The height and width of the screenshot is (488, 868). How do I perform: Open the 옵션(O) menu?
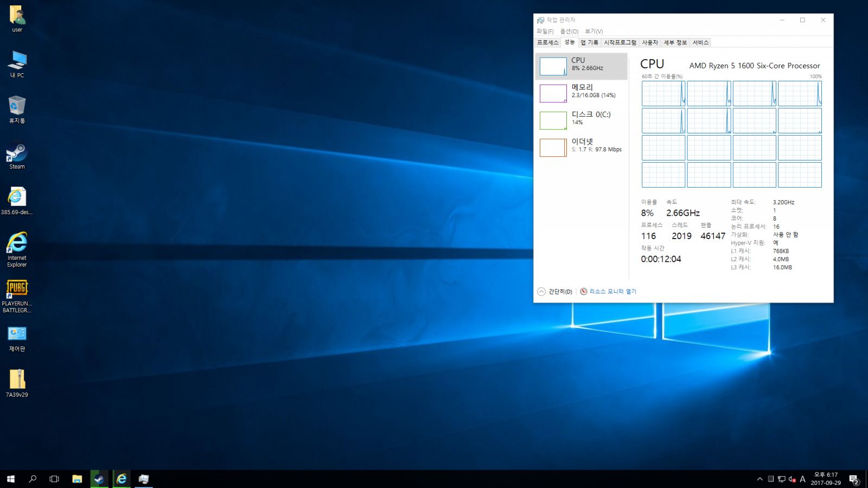point(569,31)
